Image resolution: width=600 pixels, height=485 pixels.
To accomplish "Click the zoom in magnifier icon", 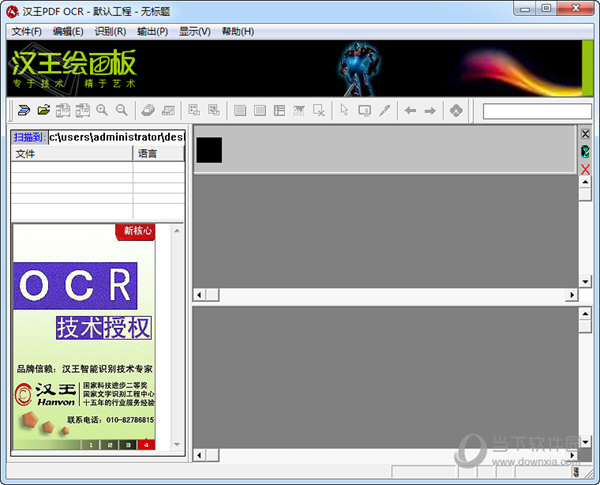I will (x=102, y=111).
